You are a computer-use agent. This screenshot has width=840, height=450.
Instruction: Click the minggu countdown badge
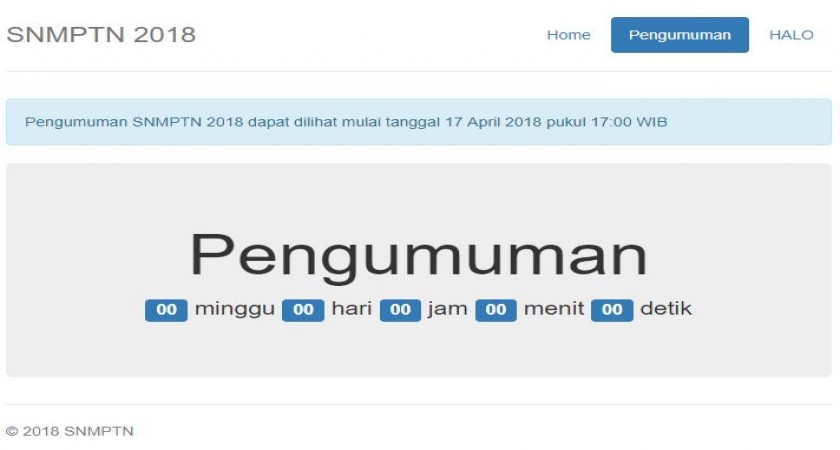coord(166,310)
